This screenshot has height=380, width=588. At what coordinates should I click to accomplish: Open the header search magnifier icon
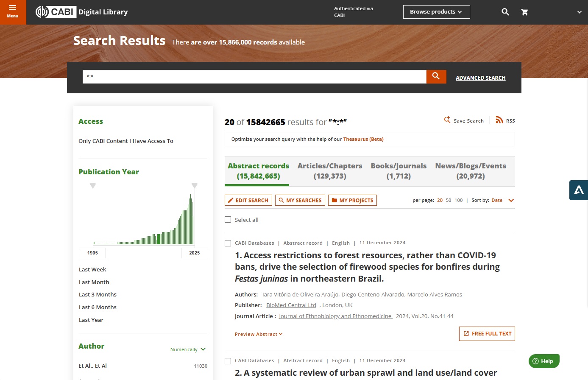click(505, 12)
